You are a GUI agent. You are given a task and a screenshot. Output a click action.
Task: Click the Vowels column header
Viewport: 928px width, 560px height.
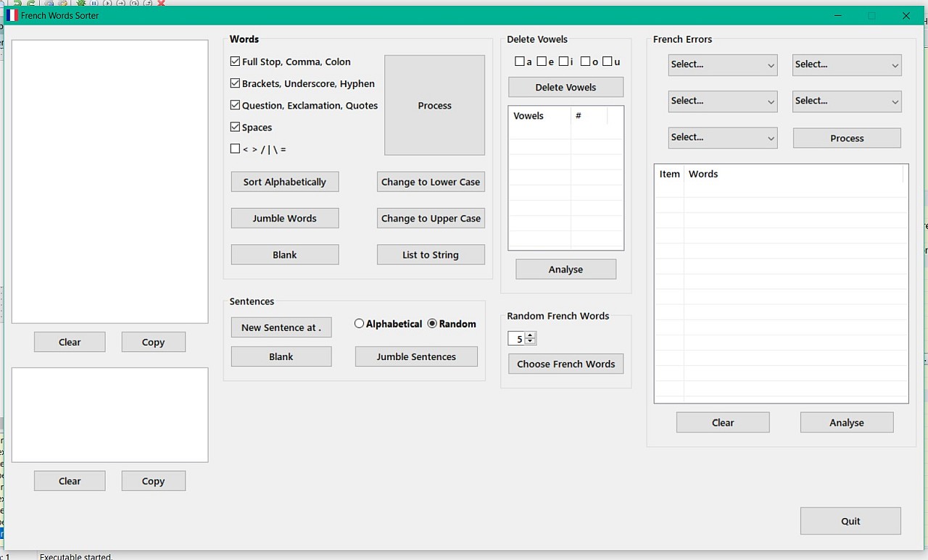pyautogui.click(x=539, y=116)
